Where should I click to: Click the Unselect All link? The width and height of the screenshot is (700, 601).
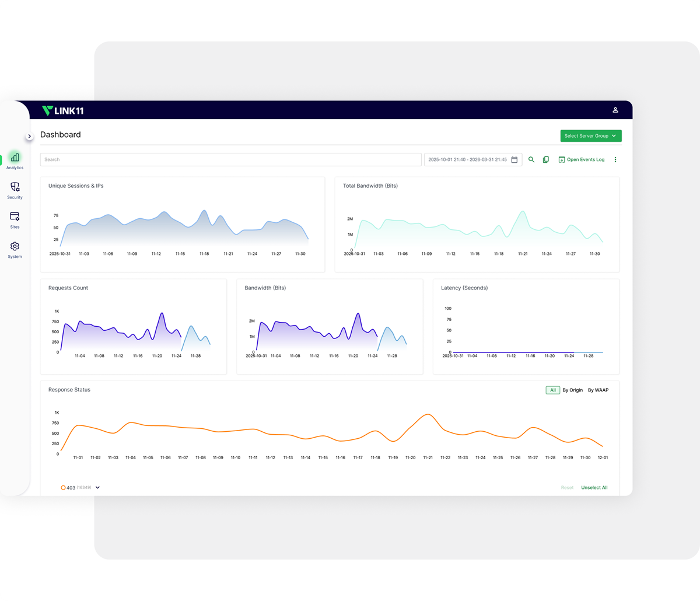click(x=594, y=487)
